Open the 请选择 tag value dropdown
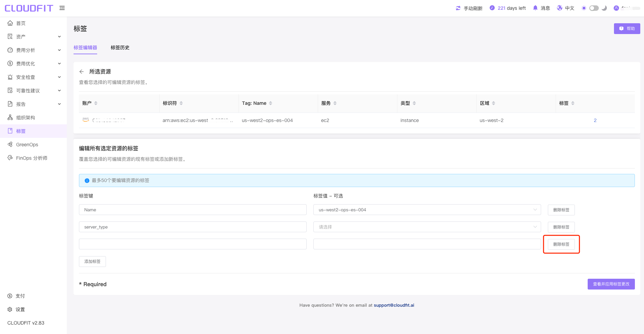 coord(427,227)
